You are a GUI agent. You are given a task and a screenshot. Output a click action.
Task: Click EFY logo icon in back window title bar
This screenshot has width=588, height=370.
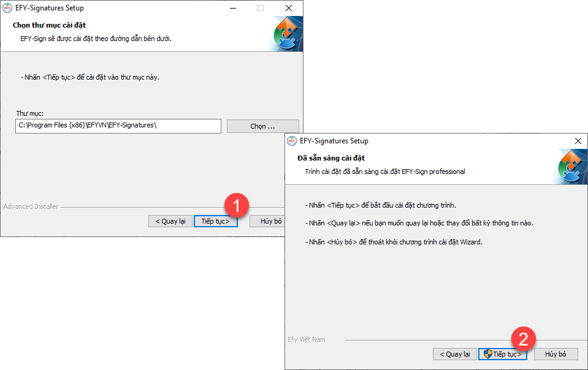(7, 8)
